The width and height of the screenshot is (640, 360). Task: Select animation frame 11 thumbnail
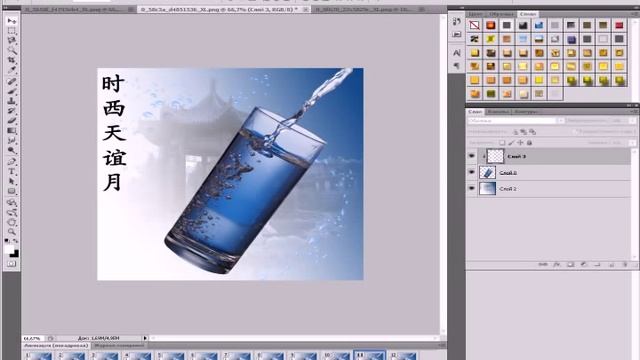pos(369,355)
